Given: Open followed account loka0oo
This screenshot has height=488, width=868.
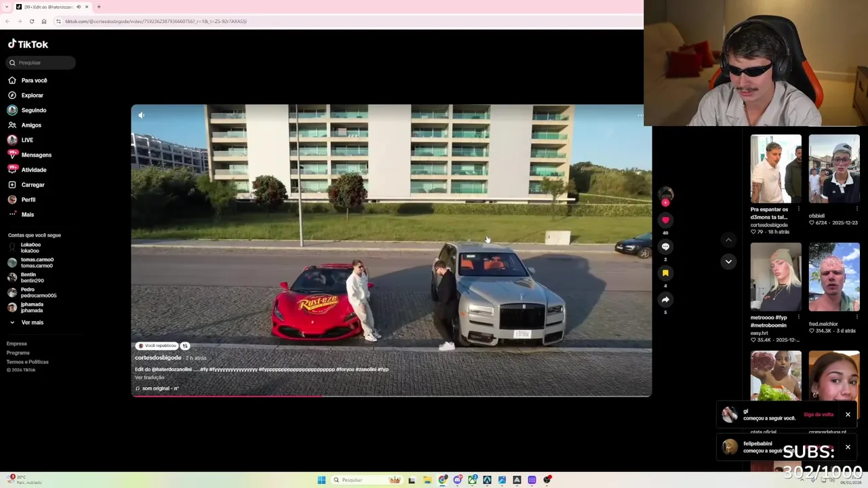Looking at the screenshot, I should 24,247.
